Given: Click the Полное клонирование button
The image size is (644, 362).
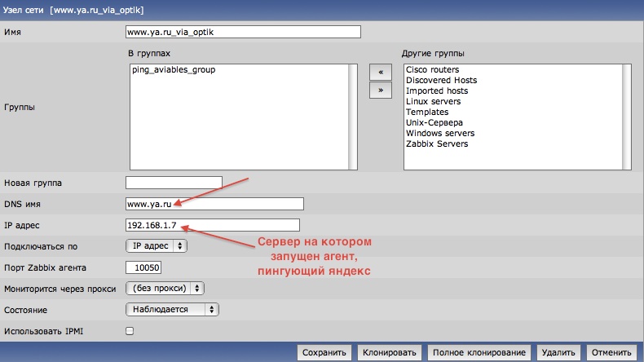Looking at the screenshot, I should coord(478,353).
